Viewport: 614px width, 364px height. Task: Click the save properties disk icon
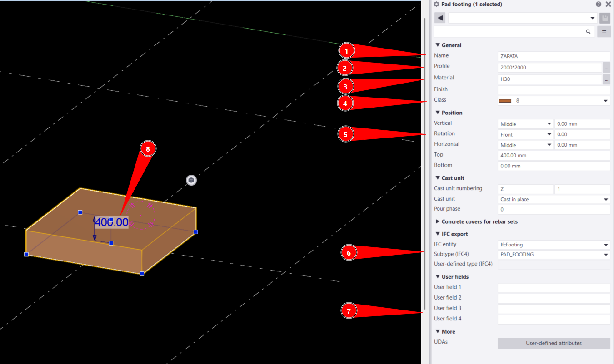click(x=604, y=18)
